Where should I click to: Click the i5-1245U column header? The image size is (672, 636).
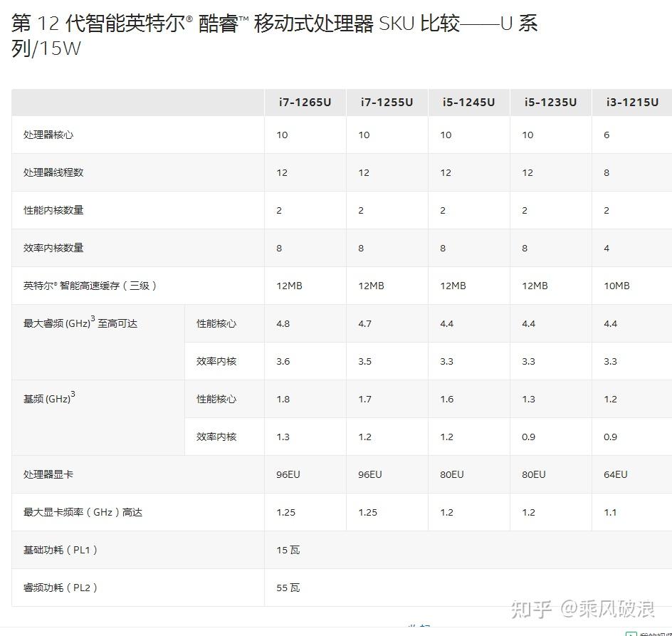[x=468, y=102]
